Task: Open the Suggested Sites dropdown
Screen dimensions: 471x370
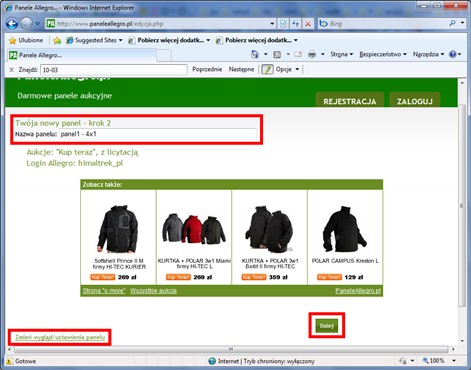Action: (94, 40)
